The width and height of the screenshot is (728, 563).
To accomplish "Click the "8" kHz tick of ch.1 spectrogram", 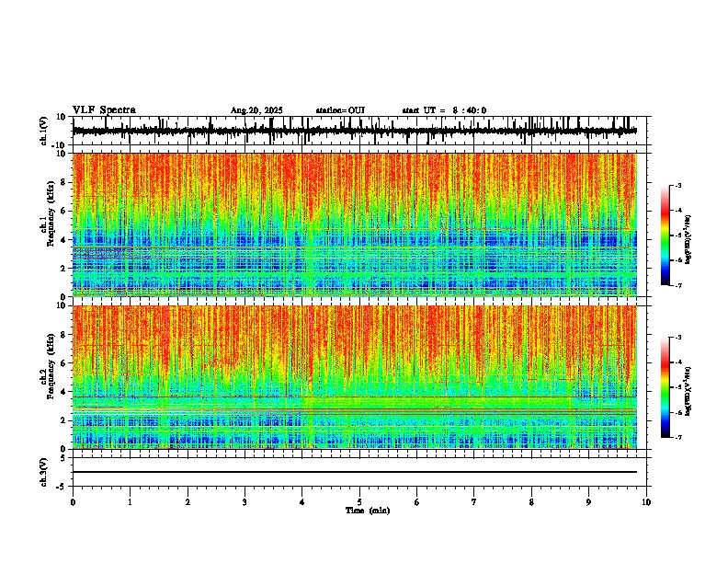I will (63, 182).
